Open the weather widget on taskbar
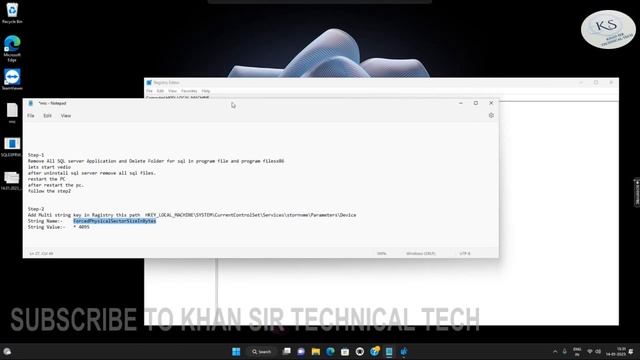Screen dimensions: 640x360 point(7,351)
